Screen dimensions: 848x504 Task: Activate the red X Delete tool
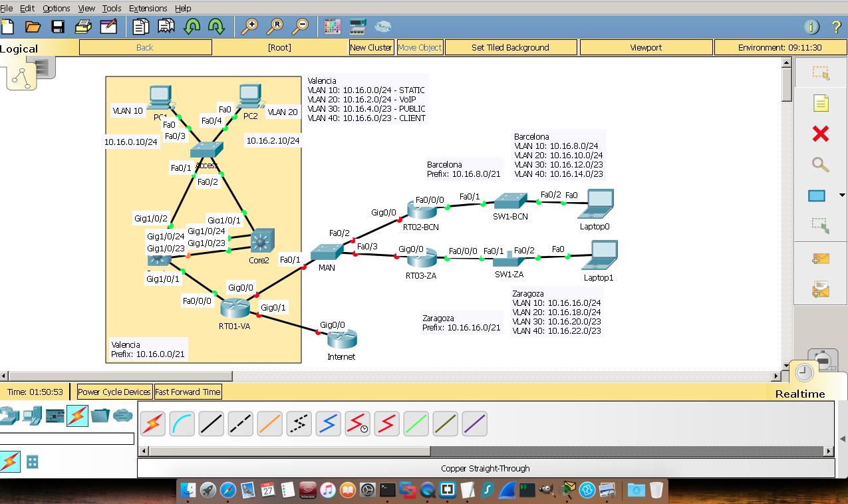[821, 134]
